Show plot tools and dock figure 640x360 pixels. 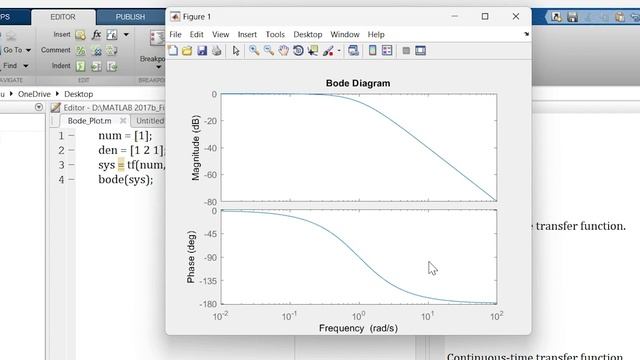click(x=420, y=51)
